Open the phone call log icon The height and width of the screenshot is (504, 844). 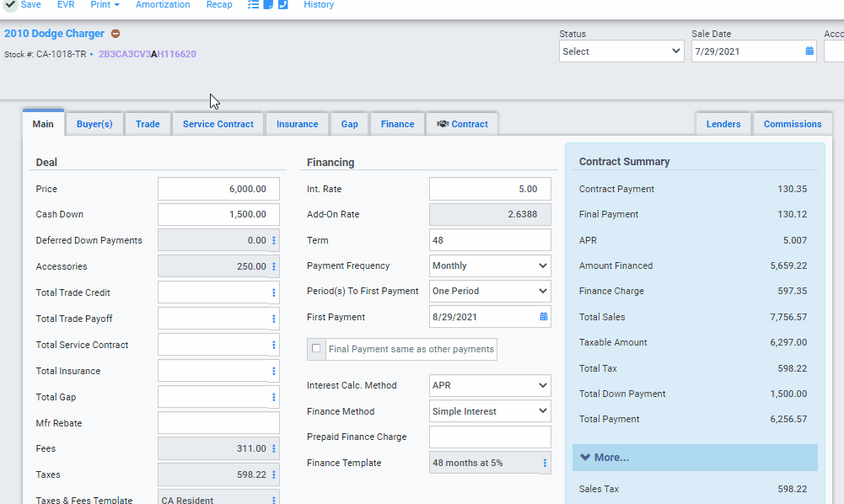[283, 4]
